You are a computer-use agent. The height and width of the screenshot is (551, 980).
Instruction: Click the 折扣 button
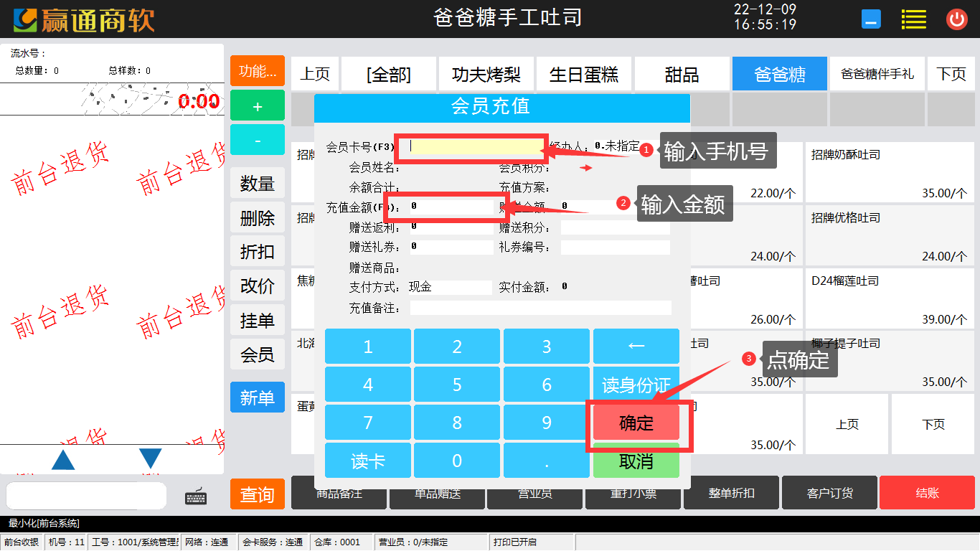pyautogui.click(x=258, y=251)
